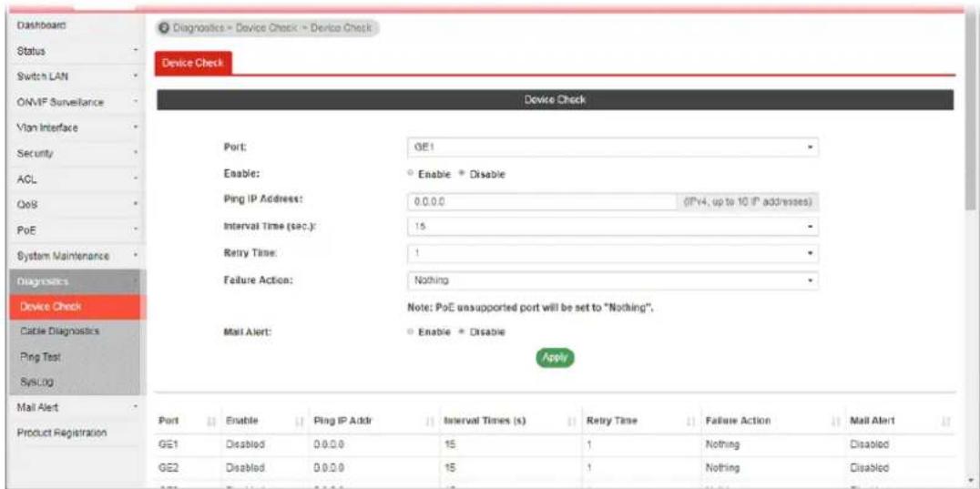
Task: Click the breadcrumb circle icon
Action: [165, 28]
